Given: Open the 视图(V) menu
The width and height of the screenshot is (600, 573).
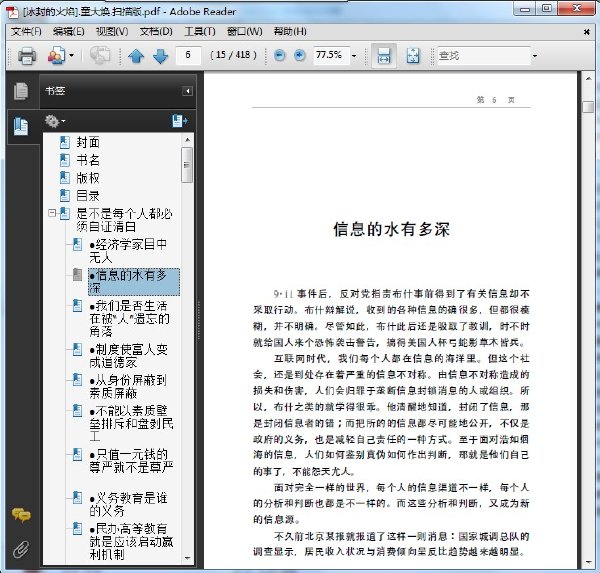Looking at the screenshot, I should pyautogui.click(x=112, y=31).
